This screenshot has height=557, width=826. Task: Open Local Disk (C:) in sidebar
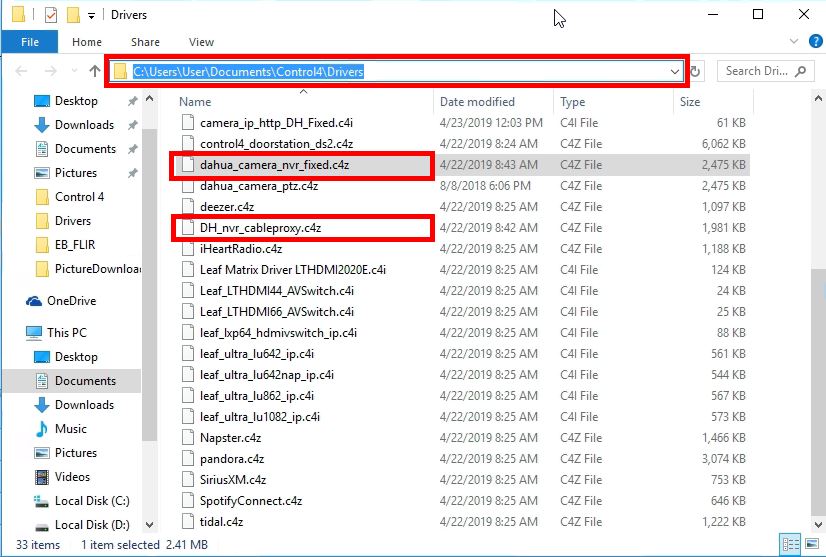point(92,501)
